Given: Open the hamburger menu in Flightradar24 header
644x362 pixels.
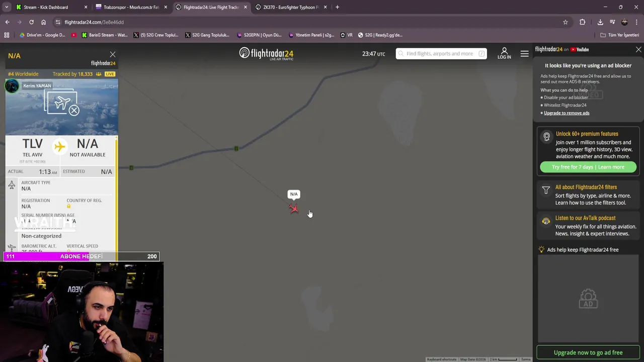Looking at the screenshot, I should point(524,54).
